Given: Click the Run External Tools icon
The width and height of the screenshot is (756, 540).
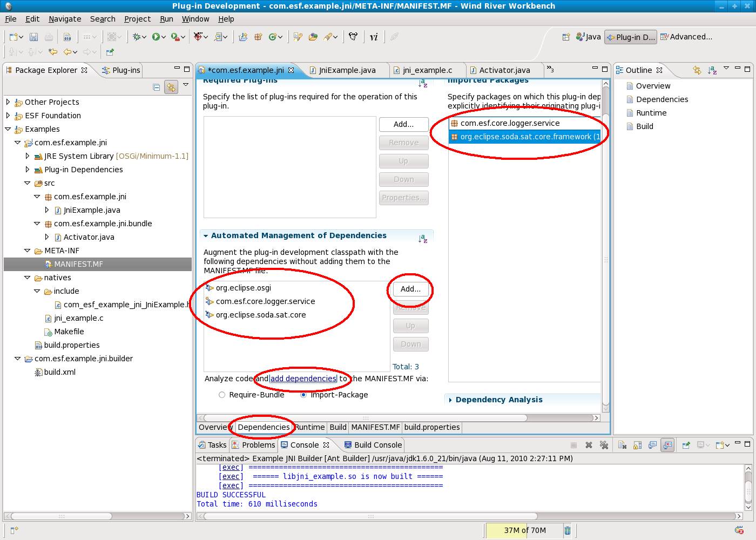Looking at the screenshot, I should [175, 37].
